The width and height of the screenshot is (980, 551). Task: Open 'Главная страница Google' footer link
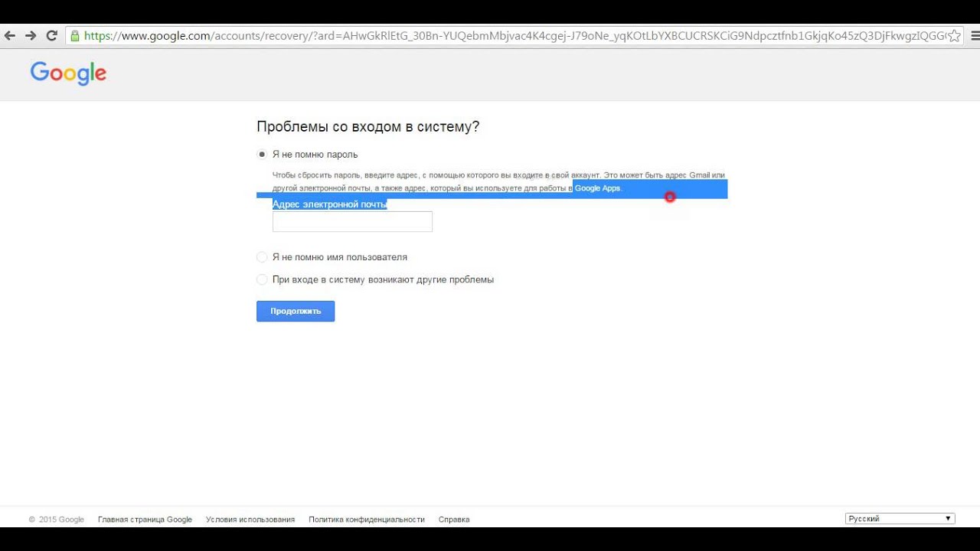click(x=145, y=520)
